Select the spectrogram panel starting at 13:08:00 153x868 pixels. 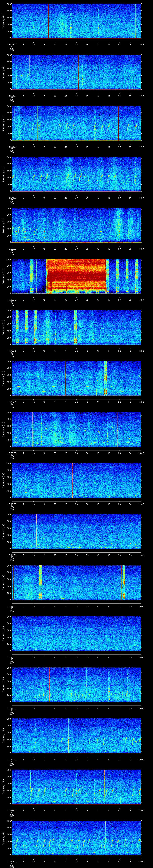tap(77, 378)
